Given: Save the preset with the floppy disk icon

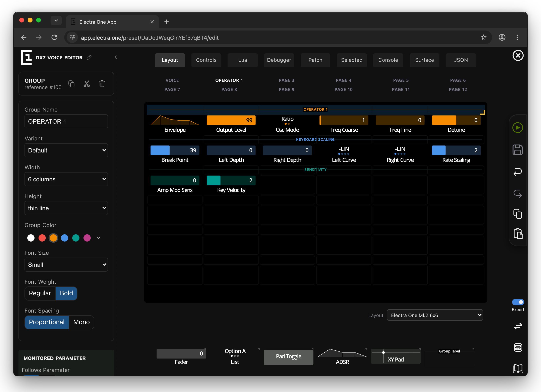Looking at the screenshot, I should 518,150.
